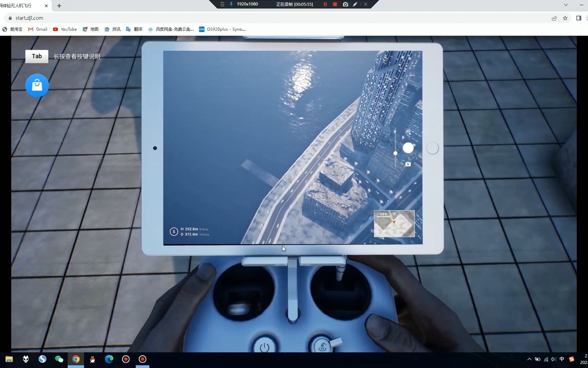Open the DJI store shopping bag button
This screenshot has height=368, width=588.
coord(37,85)
